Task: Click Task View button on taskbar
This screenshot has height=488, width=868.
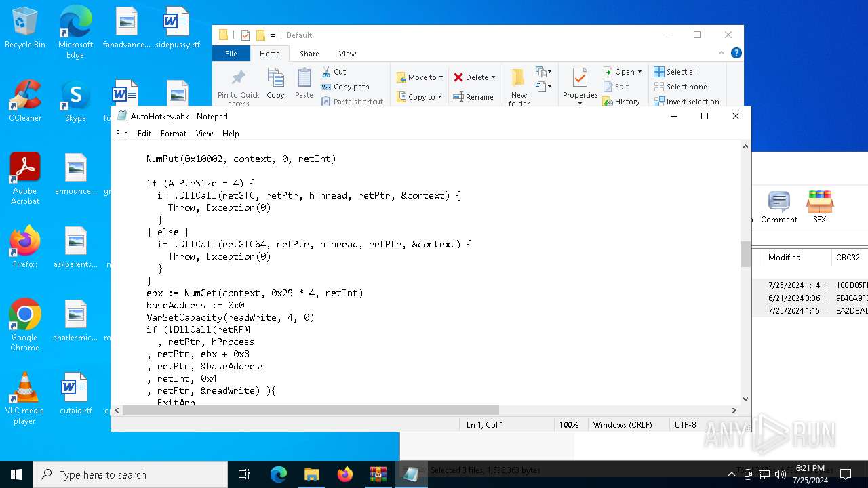Action: (244, 474)
